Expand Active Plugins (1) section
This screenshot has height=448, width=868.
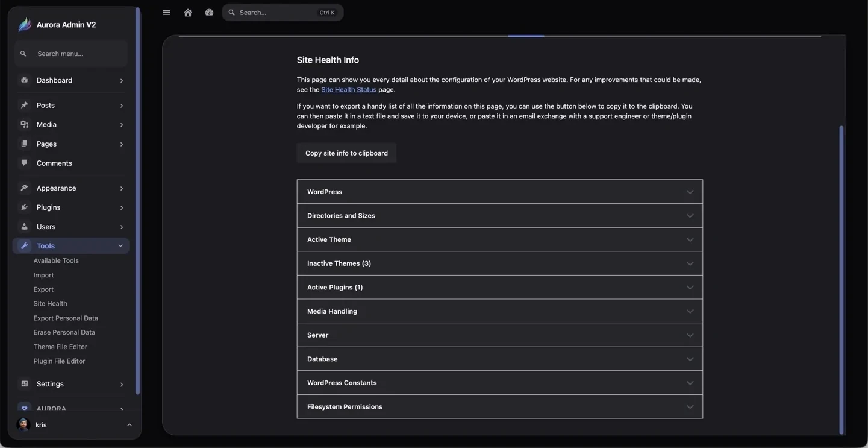499,287
